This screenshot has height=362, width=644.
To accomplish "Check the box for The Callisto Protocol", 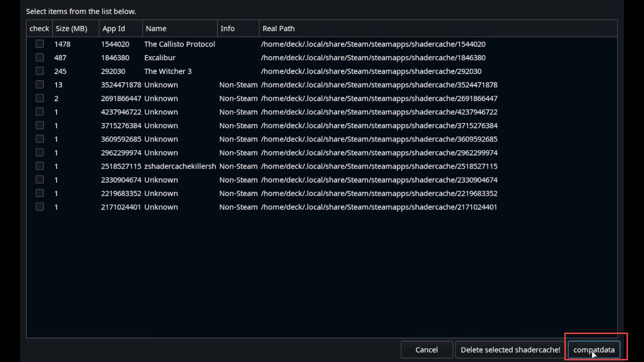I will pyautogui.click(x=40, y=44).
